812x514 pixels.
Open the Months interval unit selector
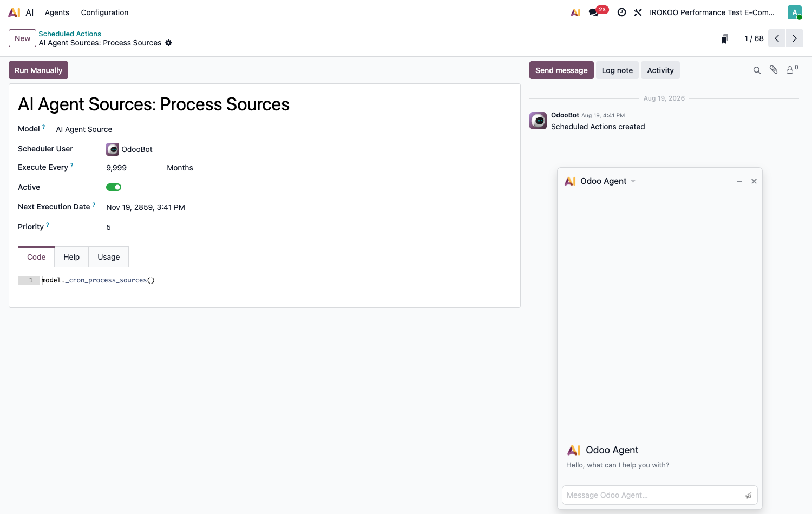coord(180,168)
